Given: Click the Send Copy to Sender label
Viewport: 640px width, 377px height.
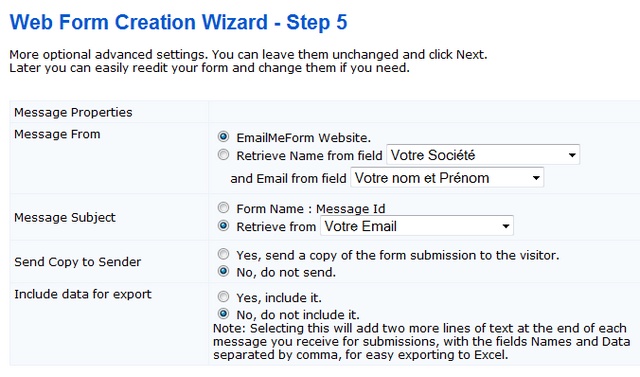Looking at the screenshot, I should (x=78, y=262).
